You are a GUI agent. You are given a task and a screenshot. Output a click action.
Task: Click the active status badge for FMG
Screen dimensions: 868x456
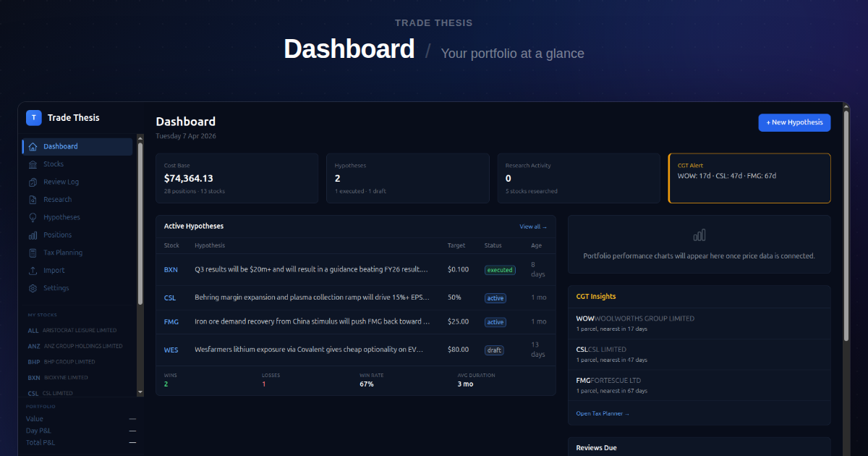click(x=495, y=322)
